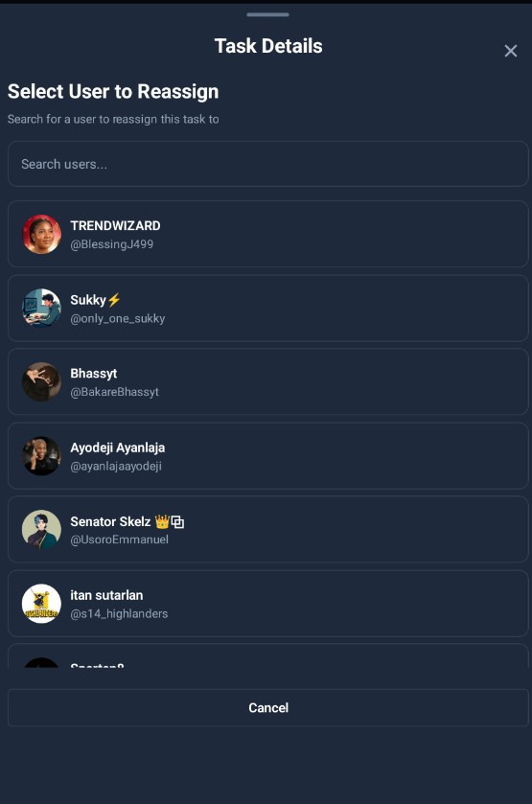Click the crown icon next to Senator Skelz

click(162, 521)
